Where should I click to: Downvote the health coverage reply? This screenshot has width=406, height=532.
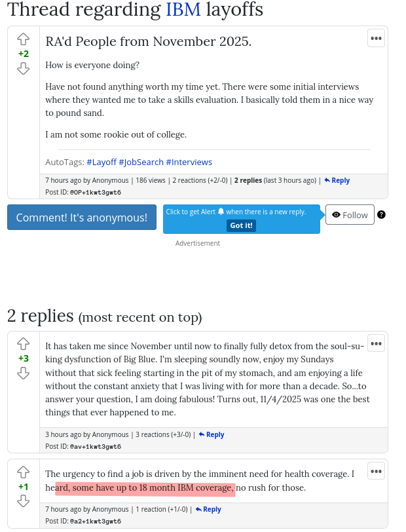pyautogui.click(x=24, y=501)
